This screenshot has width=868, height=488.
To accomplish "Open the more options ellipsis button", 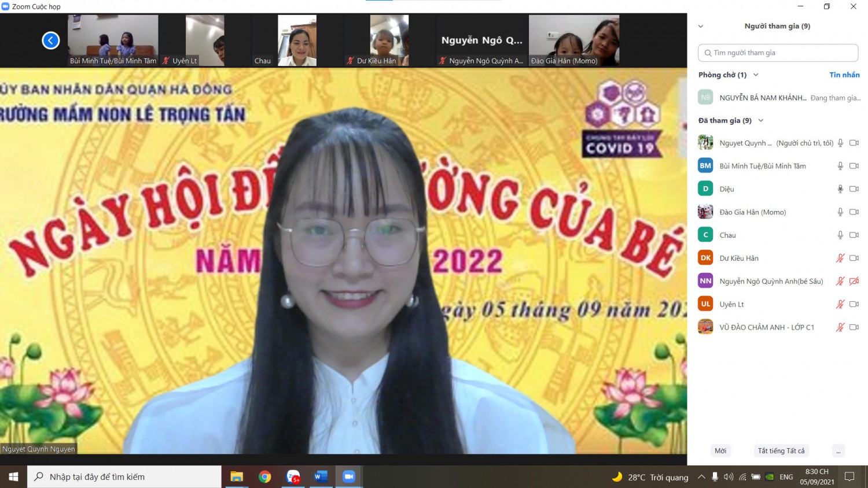I will (x=838, y=451).
